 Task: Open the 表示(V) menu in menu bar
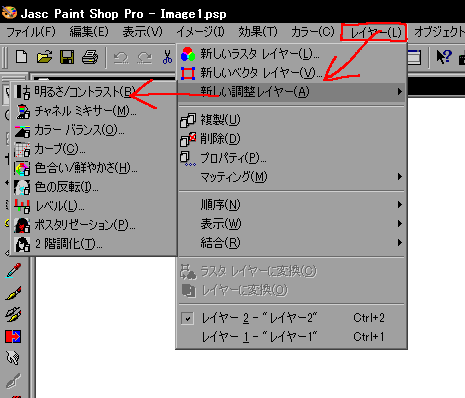[x=143, y=32]
